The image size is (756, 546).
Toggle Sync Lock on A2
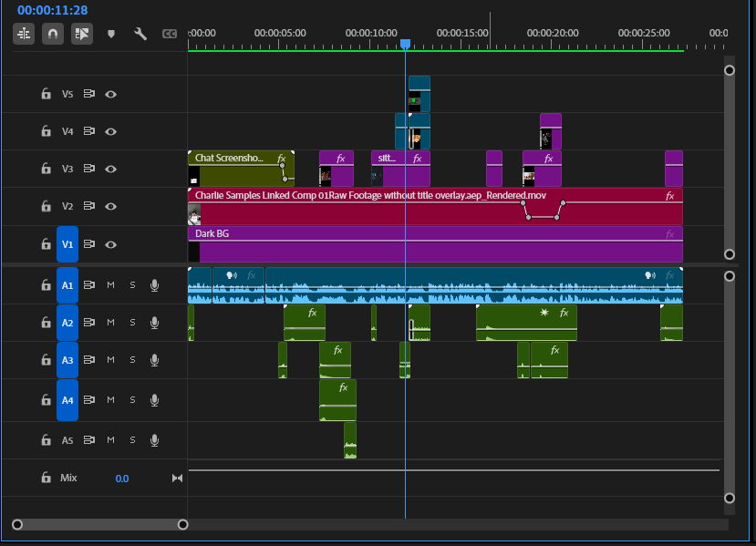point(89,323)
